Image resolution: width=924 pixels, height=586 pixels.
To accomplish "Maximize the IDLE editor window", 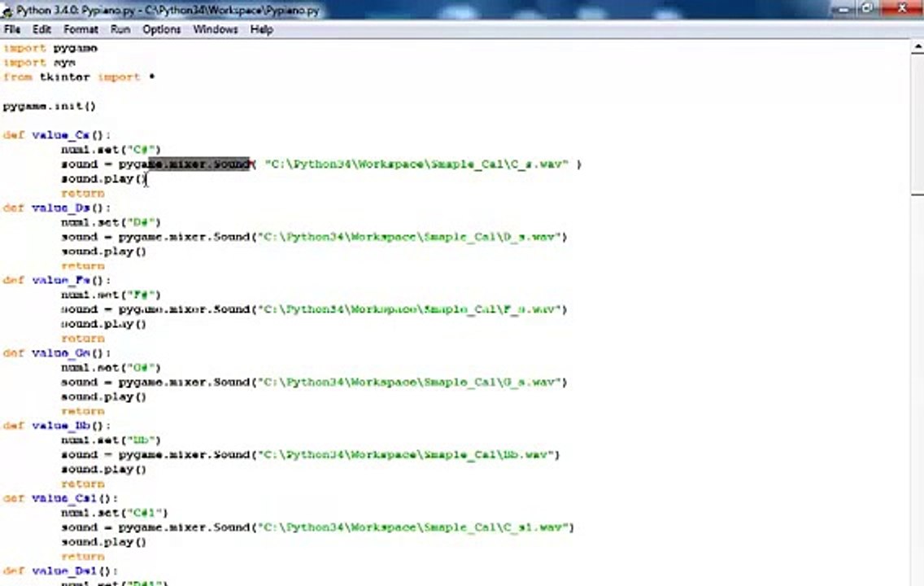I will pos(867,9).
